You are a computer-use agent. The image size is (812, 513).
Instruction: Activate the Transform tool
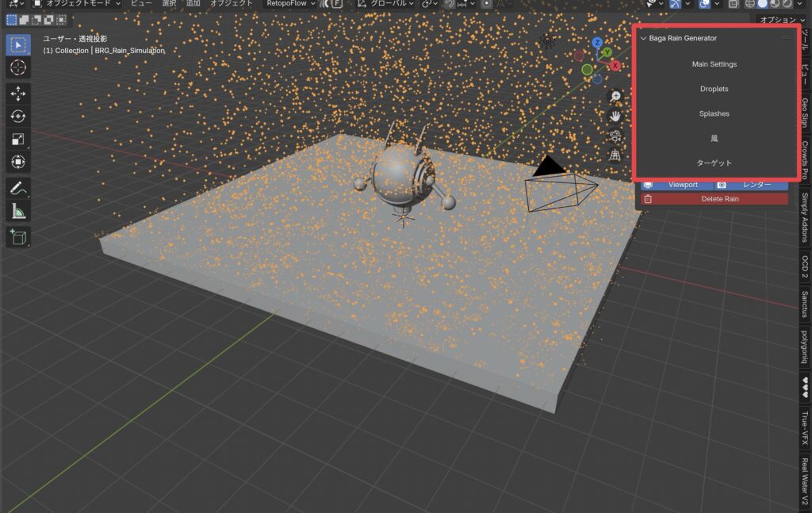[18, 162]
